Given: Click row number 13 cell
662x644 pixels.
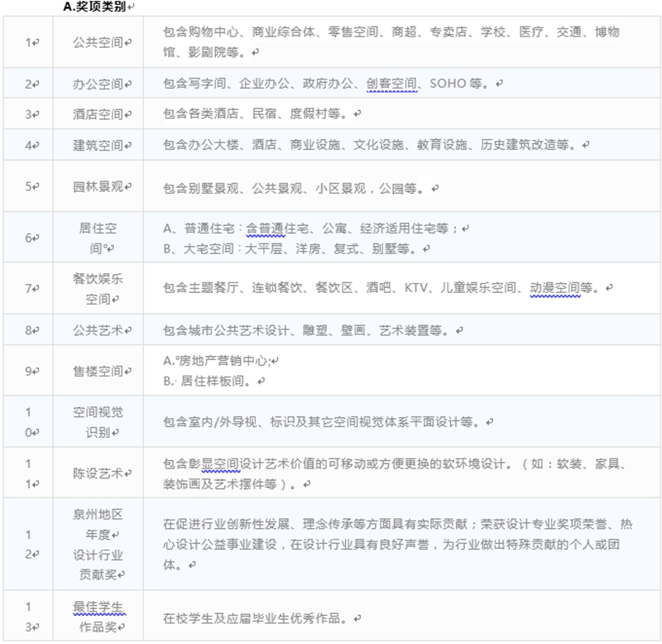Looking at the screenshot, I should click(28, 617).
